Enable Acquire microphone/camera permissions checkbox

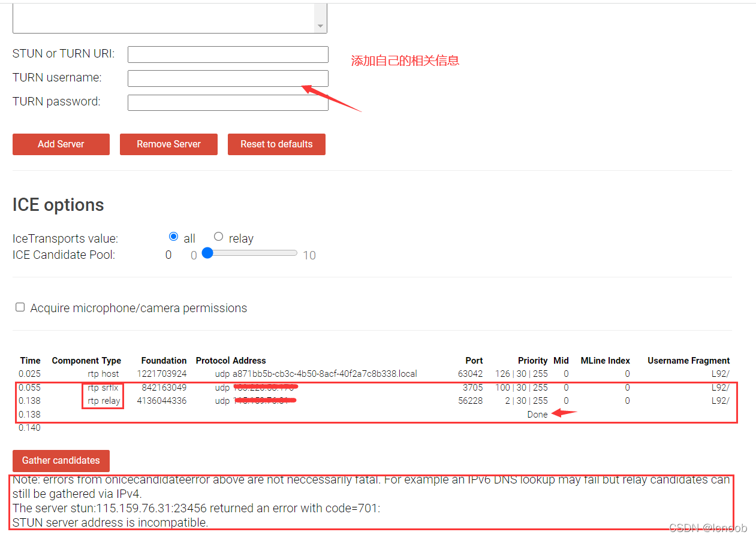20,307
